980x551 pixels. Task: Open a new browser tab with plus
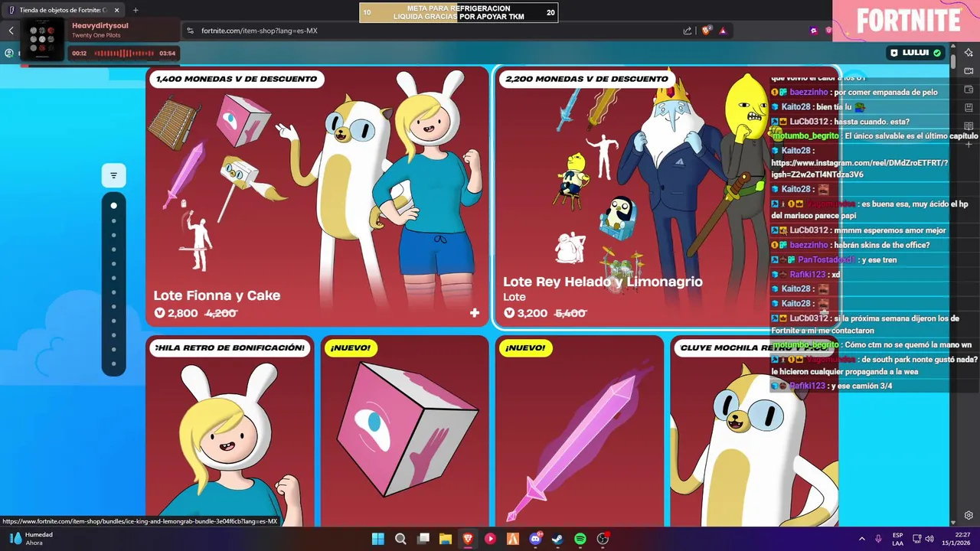[136, 10]
